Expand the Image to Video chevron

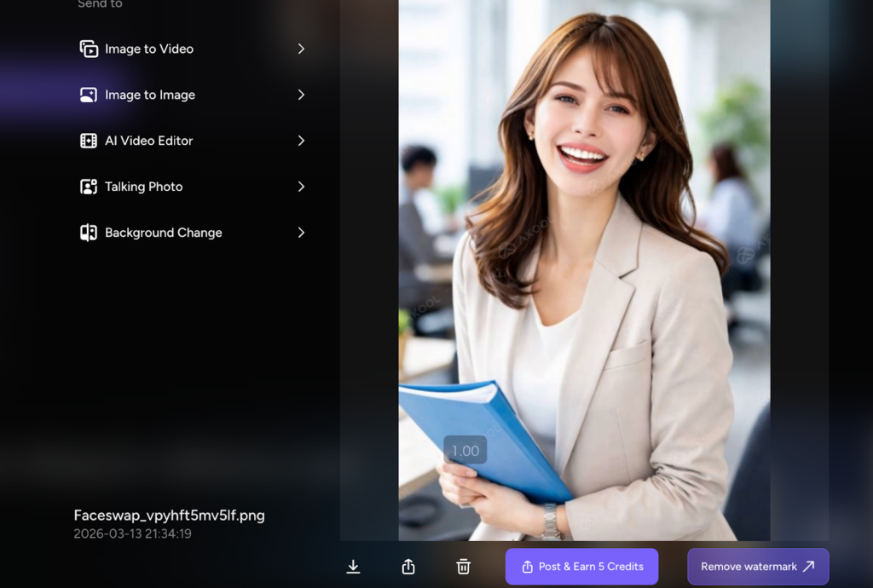tap(301, 49)
